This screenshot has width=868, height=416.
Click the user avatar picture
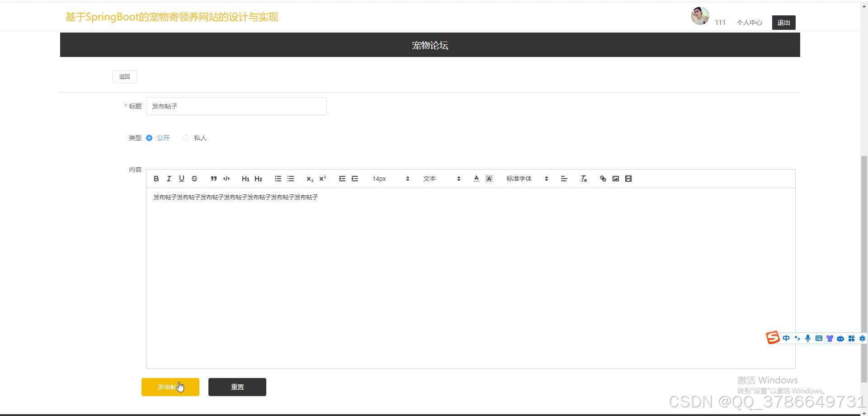click(x=700, y=16)
